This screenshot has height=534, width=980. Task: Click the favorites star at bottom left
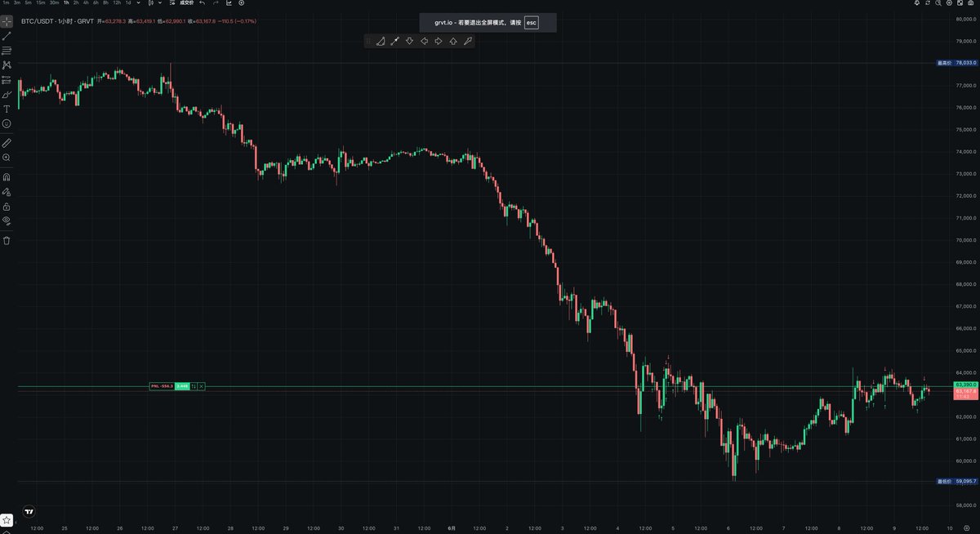point(7,519)
